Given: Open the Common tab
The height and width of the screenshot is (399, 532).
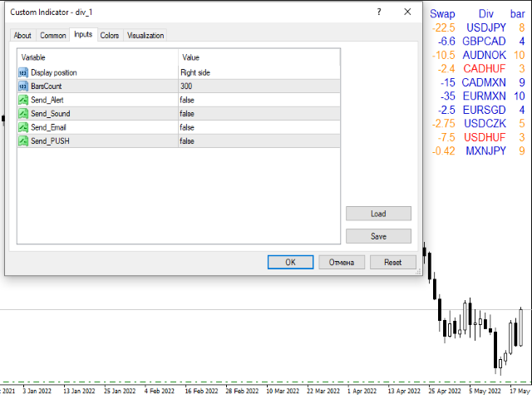Looking at the screenshot, I should [53, 35].
